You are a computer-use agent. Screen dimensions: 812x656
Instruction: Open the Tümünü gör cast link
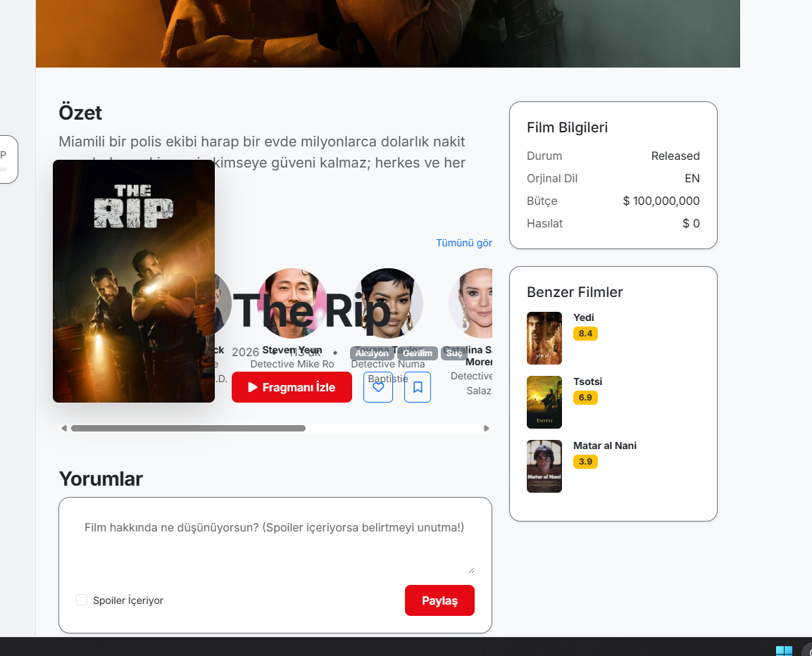(x=463, y=243)
